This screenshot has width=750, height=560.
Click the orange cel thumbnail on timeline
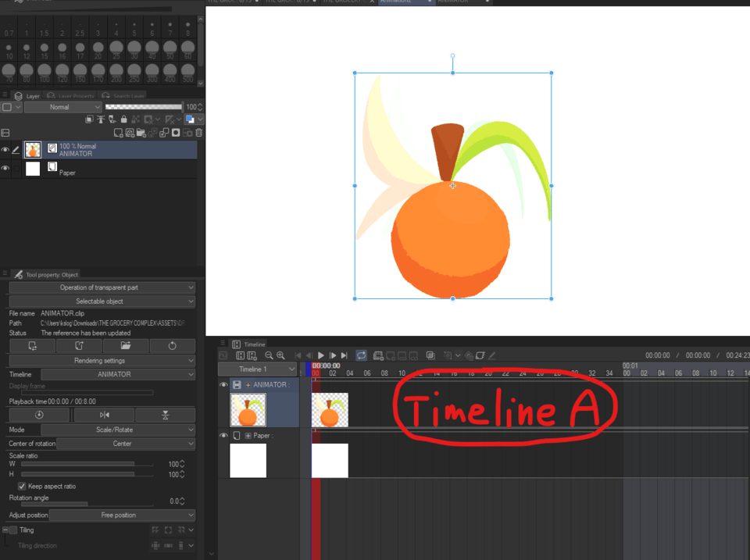click(x=330, y=410)
